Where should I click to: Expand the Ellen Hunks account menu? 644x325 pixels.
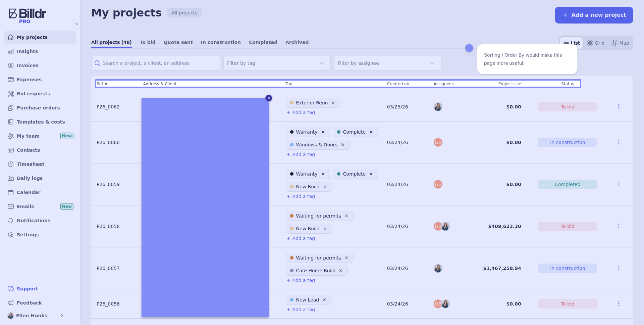(62, 316)
